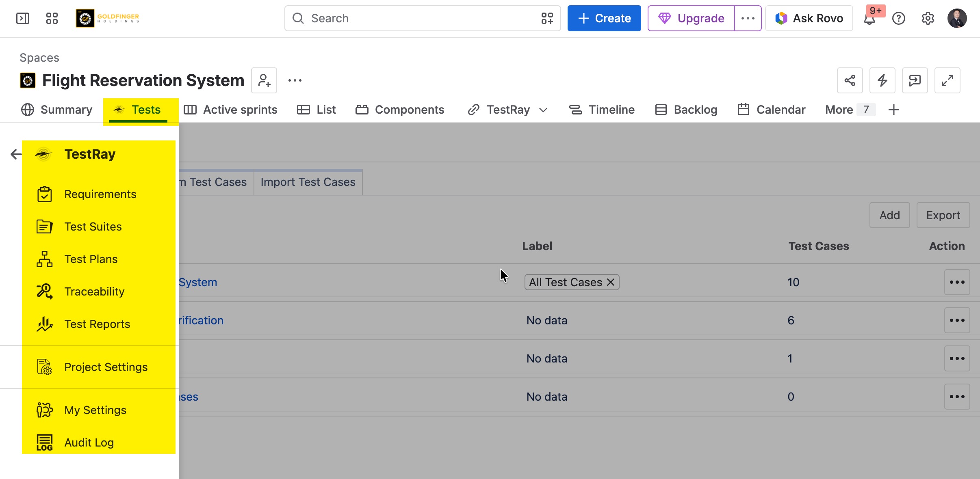Screen dimensions: 980x479
Task: Open the notifications bell
Action: click(869, 18)
